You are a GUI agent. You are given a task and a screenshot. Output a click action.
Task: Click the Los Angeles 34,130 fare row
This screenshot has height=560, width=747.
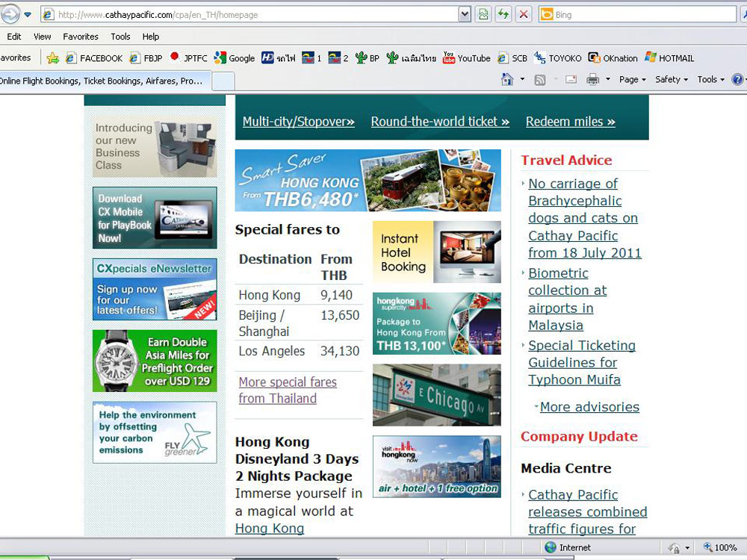click(299, 352)
